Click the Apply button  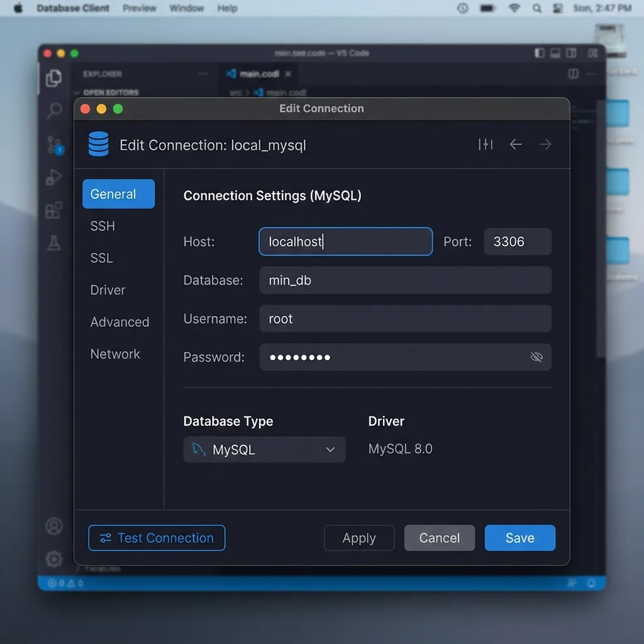point(359,538)
